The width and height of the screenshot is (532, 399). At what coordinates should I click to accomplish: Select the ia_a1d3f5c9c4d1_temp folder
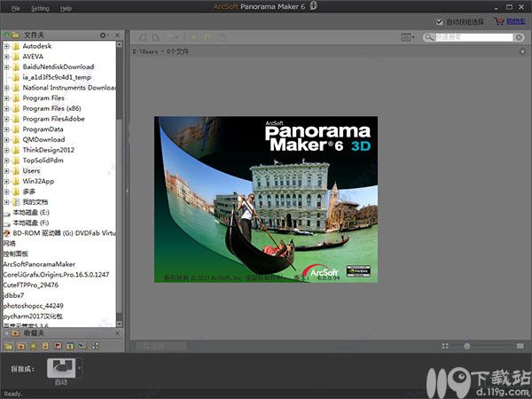tap(57, 77)
